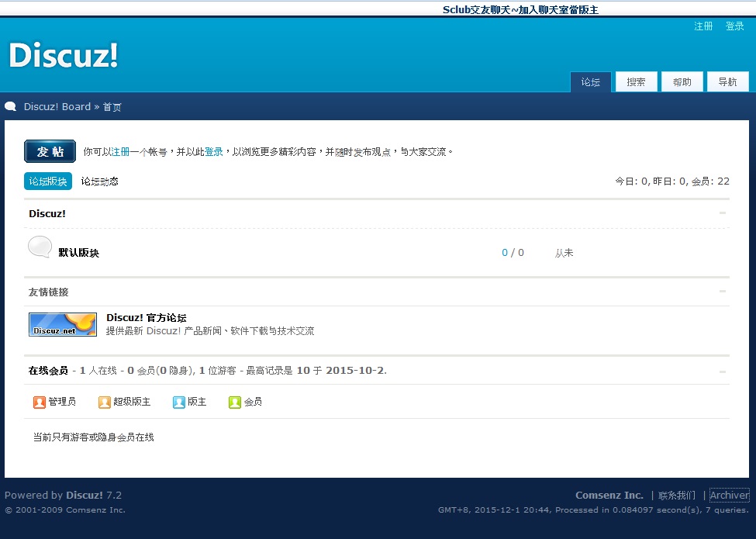This screenshot has width=756, height=539.
Task: Click 登录 link in the welcome message
Action: click(213, 152)
